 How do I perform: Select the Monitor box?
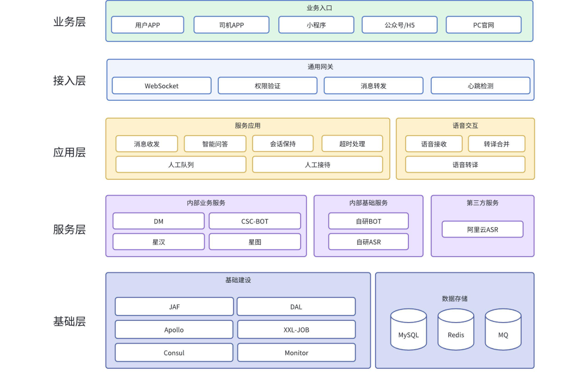pos(296,352)
